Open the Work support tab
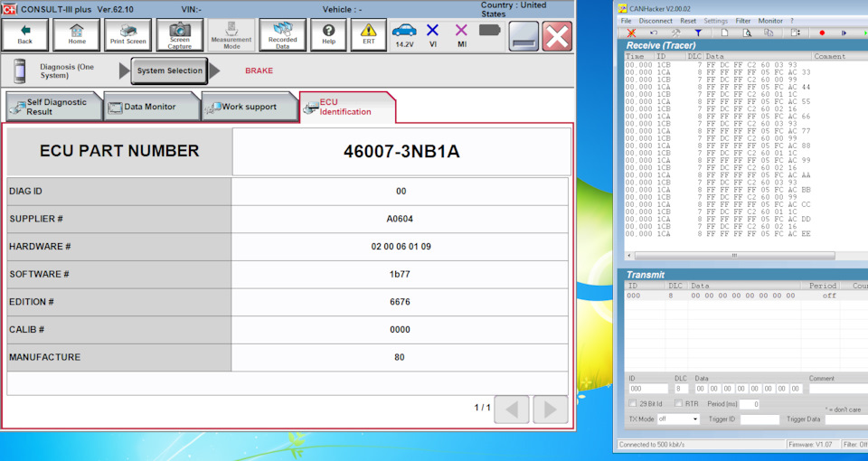Screen dimensions: 868x461 pos(249,107)
